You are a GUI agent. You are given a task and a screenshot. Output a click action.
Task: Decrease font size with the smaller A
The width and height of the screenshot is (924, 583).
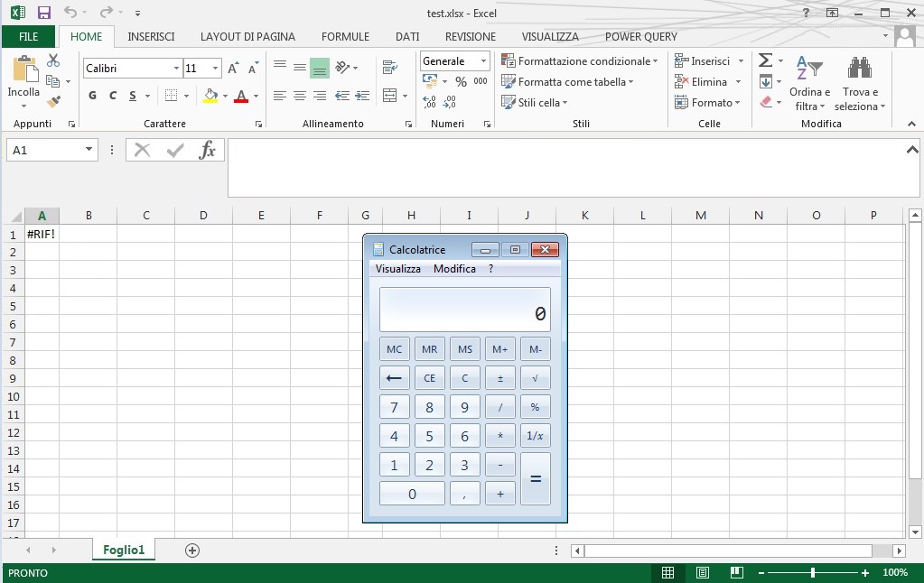click(254, 69)
